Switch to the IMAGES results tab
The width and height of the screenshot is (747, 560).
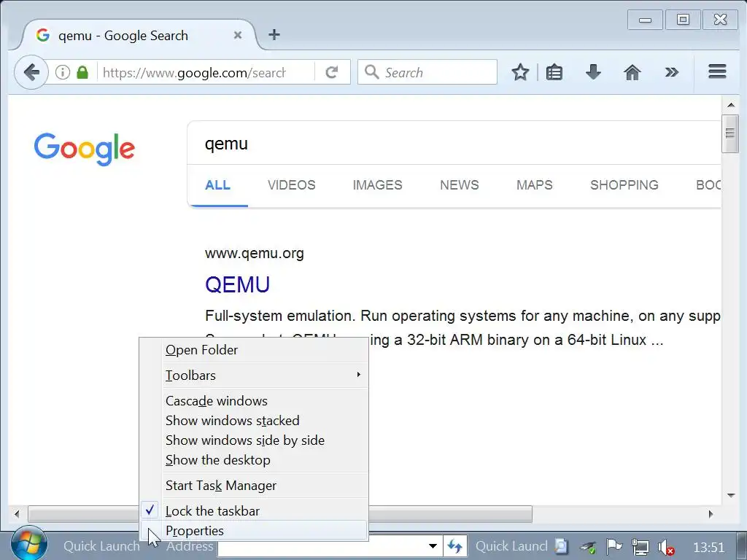coord(377,184)
